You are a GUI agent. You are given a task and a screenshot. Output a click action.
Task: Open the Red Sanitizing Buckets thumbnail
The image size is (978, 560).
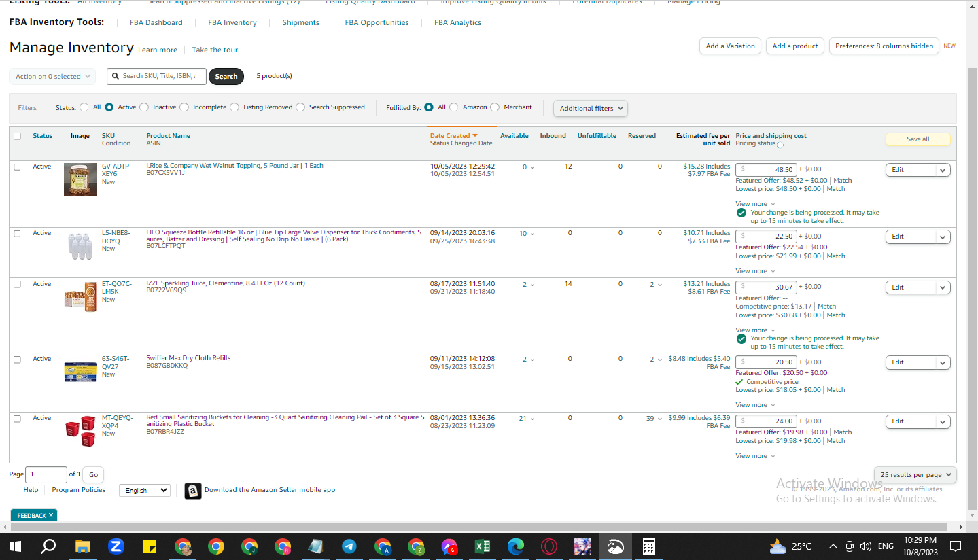pyautogui.click(x=80, y=430)
